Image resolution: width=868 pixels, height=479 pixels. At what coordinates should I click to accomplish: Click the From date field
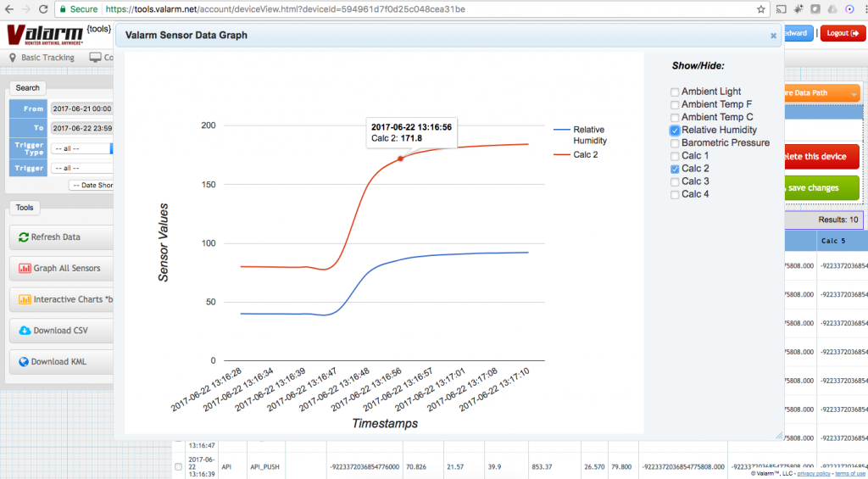(81, 109)
